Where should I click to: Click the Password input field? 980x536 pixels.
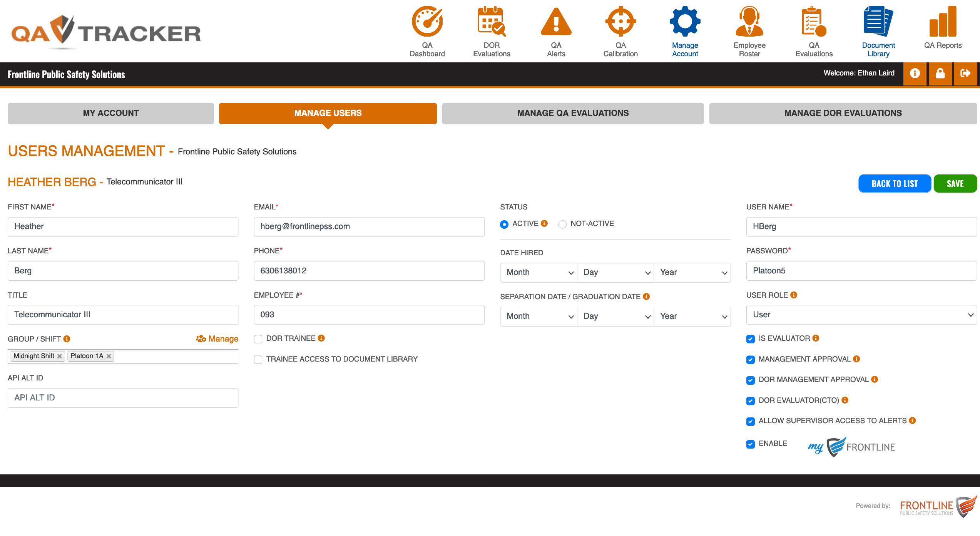861,271
